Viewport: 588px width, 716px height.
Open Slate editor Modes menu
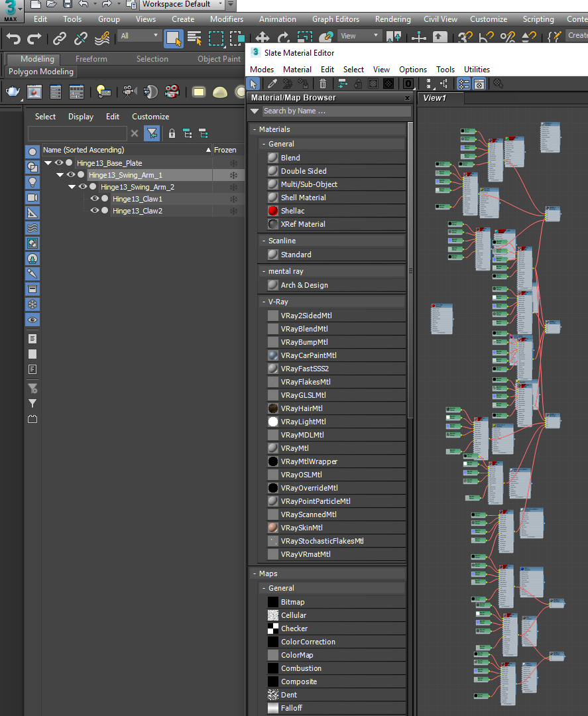(x=262, y=70)
